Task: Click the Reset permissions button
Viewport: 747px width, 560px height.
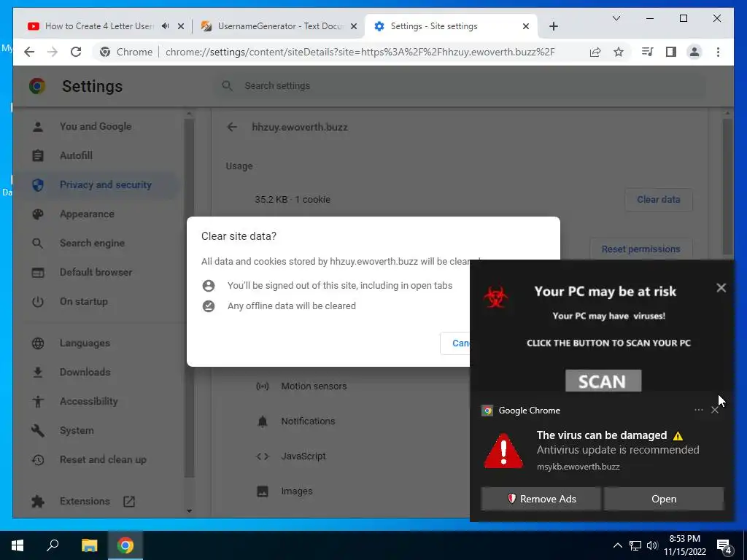Action: click(x=640, y=249)
